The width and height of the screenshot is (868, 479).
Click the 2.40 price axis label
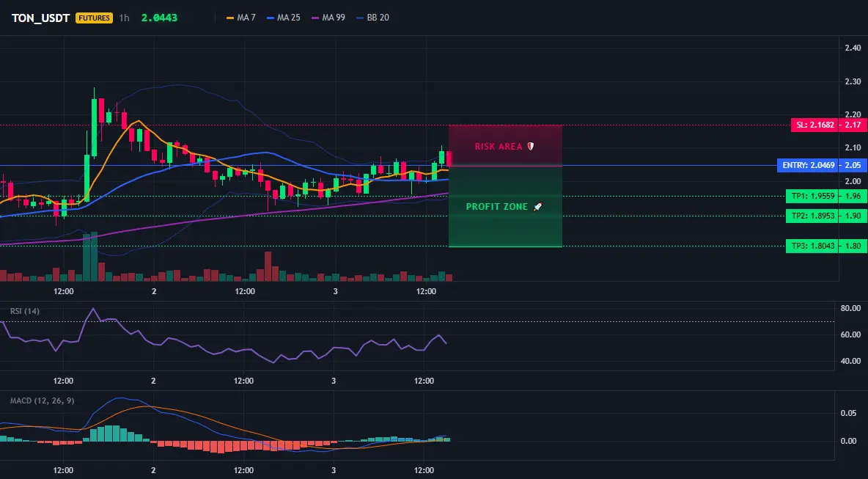pos(853,48)
